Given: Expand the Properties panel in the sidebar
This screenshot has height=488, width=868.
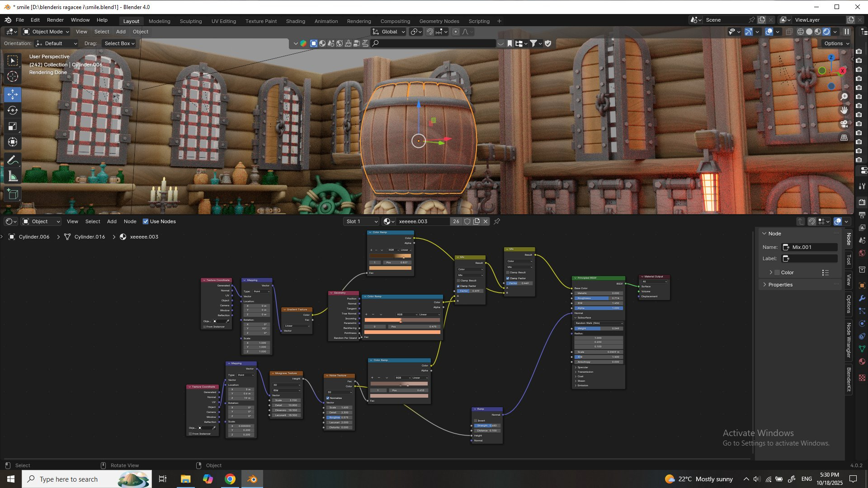Looking at the screenshot, I should (x=780, y=285).
